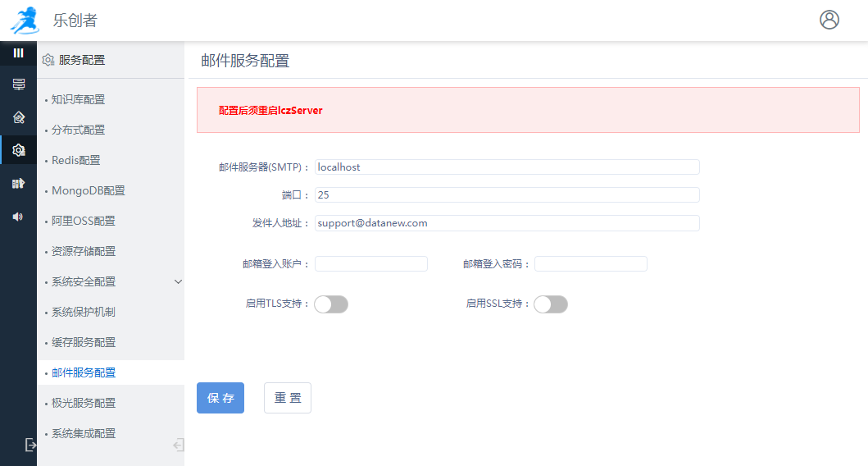Click the logout icon at sidebar bottom

click(30, 445)
